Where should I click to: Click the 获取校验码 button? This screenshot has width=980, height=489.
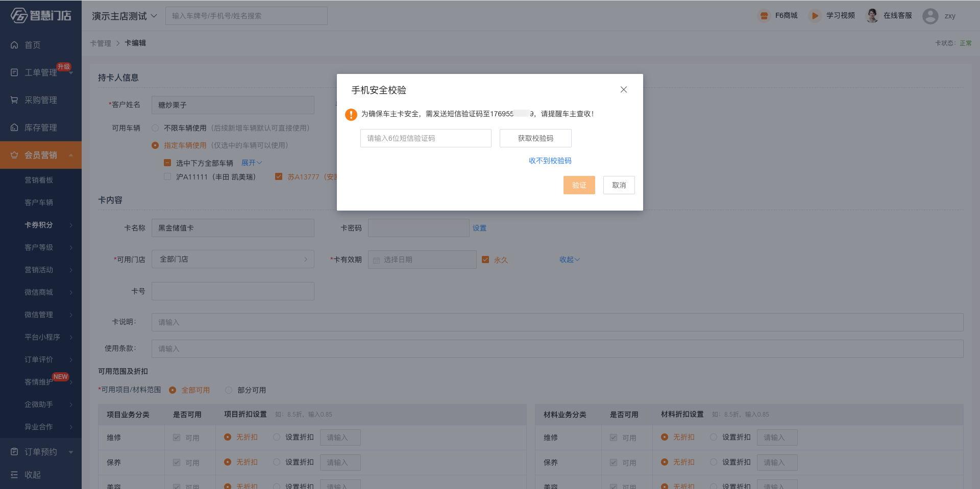(x=535, y=138)
